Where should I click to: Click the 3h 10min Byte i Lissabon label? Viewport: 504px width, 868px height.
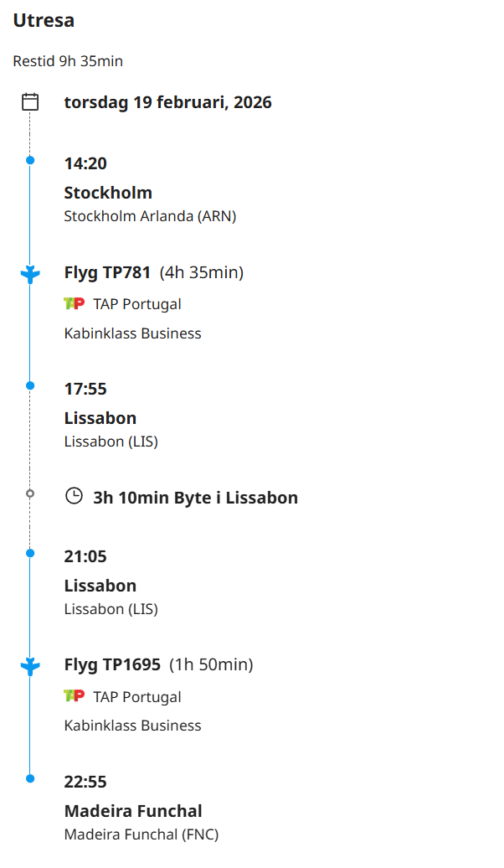pyautogui.click(x=195, y=498)
